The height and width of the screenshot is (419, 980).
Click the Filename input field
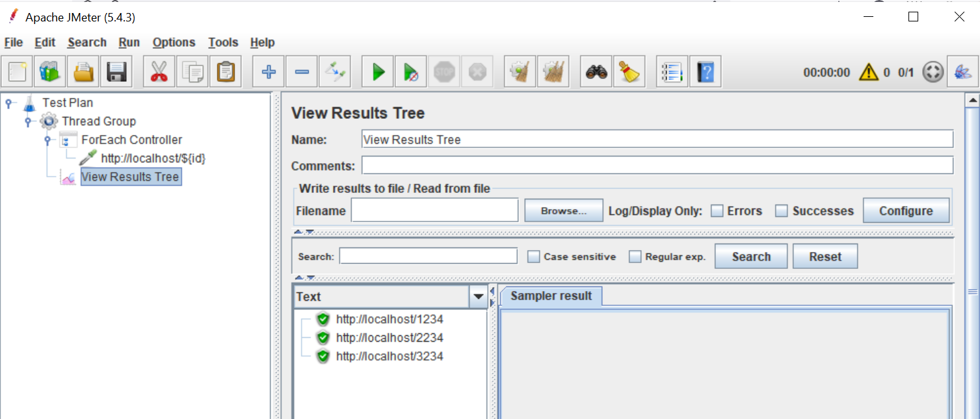[x=434, y=210]
